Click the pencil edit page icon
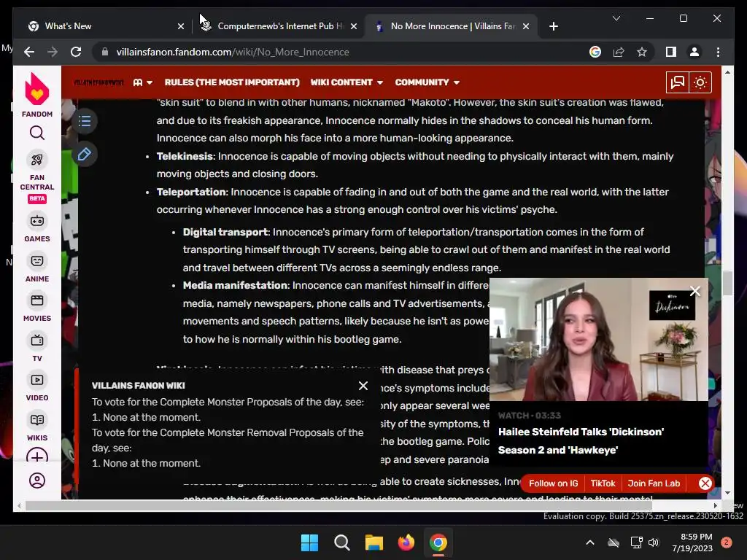The height and width of the screenshot is (560, 747). click(85, 154)
